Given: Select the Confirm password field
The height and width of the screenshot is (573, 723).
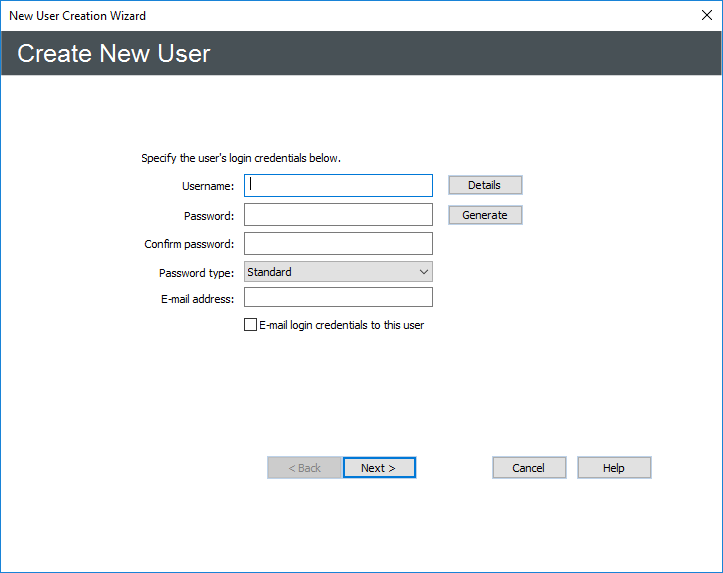Looking at the screenshot, I should [x=338, y=244].
